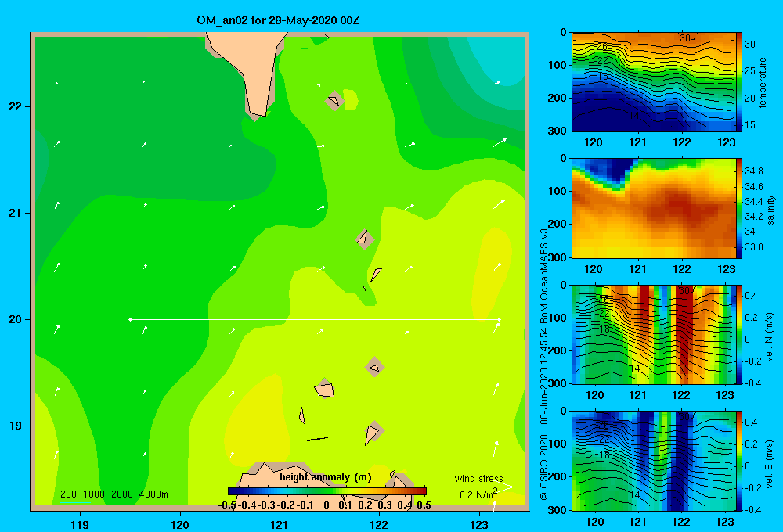Open the salinity cross-section panel

[654, 208]
